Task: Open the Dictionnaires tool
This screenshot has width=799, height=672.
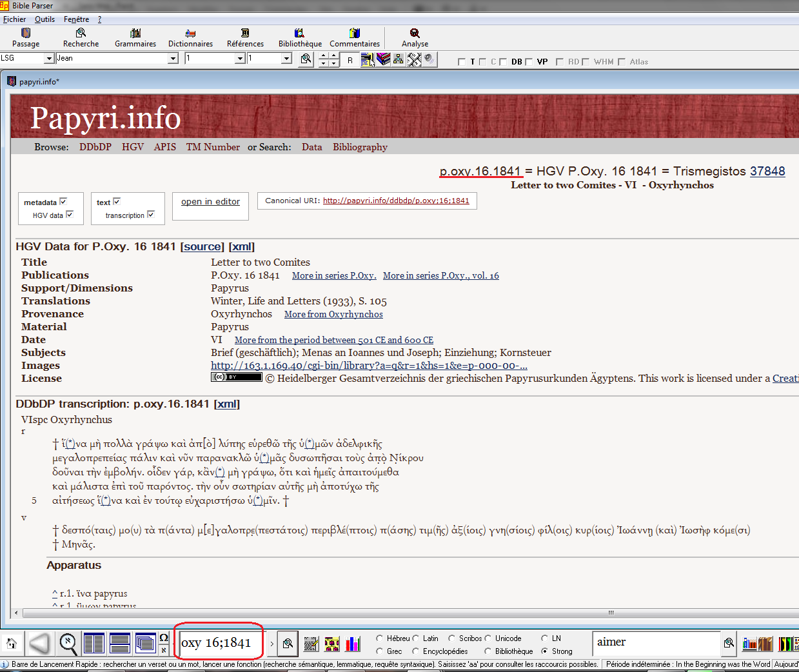Action: pos(190,38)
